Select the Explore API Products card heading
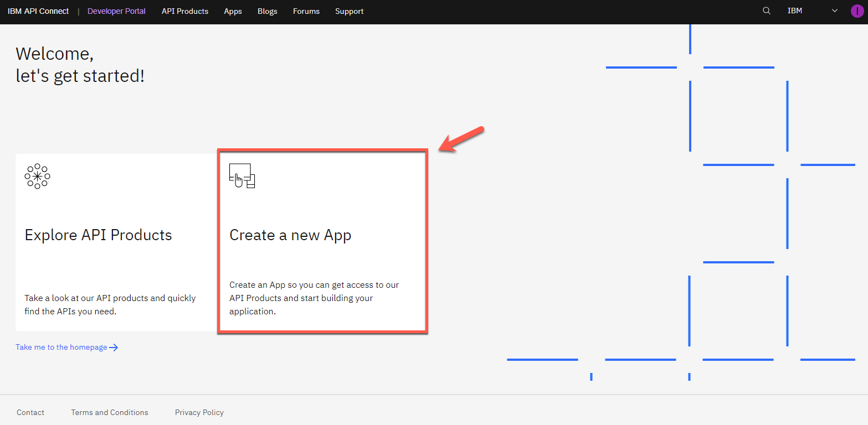The width and height of the screenshot is (868, 425). [98, 235]
